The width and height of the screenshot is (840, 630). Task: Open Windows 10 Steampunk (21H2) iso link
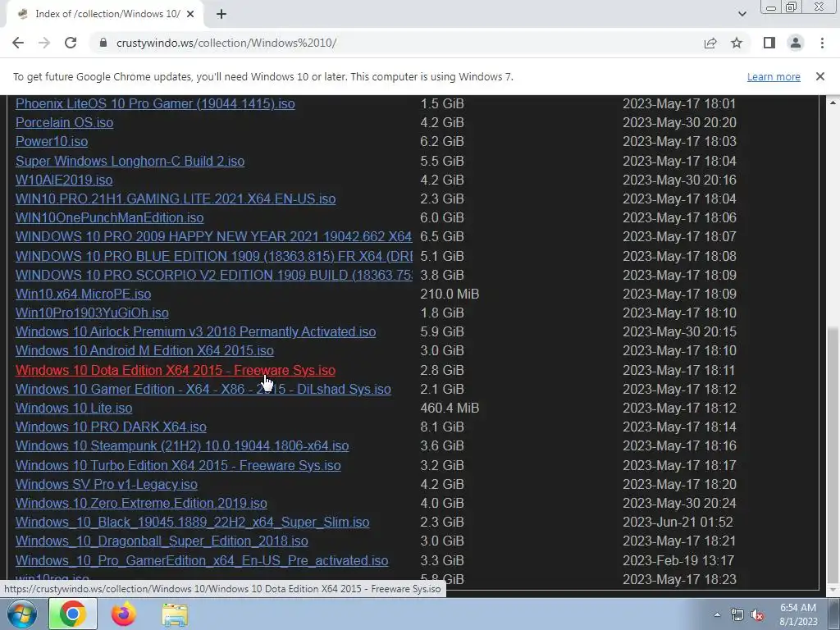click(x=182, y=445)
